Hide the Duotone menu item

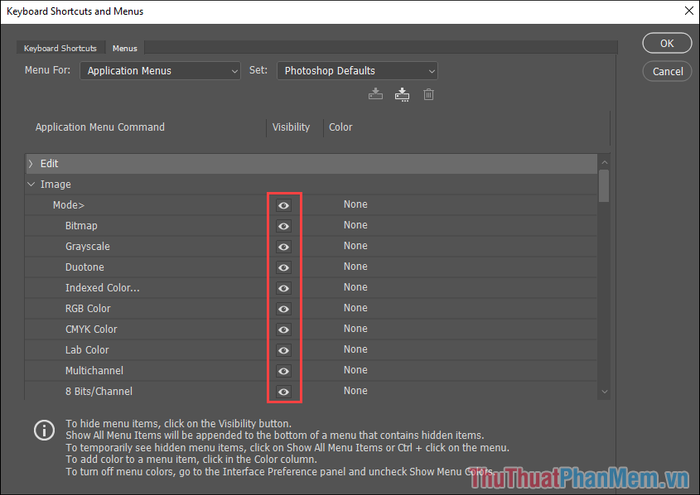283,267
